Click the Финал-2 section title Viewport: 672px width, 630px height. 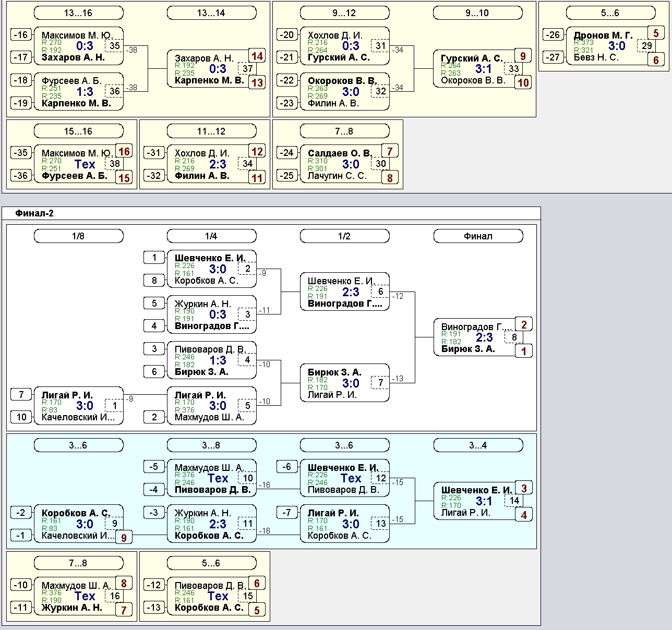(x=34, y=213)
